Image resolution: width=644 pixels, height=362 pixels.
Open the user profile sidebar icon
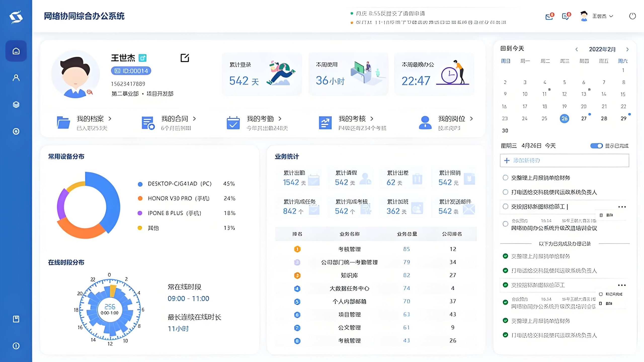16,78
